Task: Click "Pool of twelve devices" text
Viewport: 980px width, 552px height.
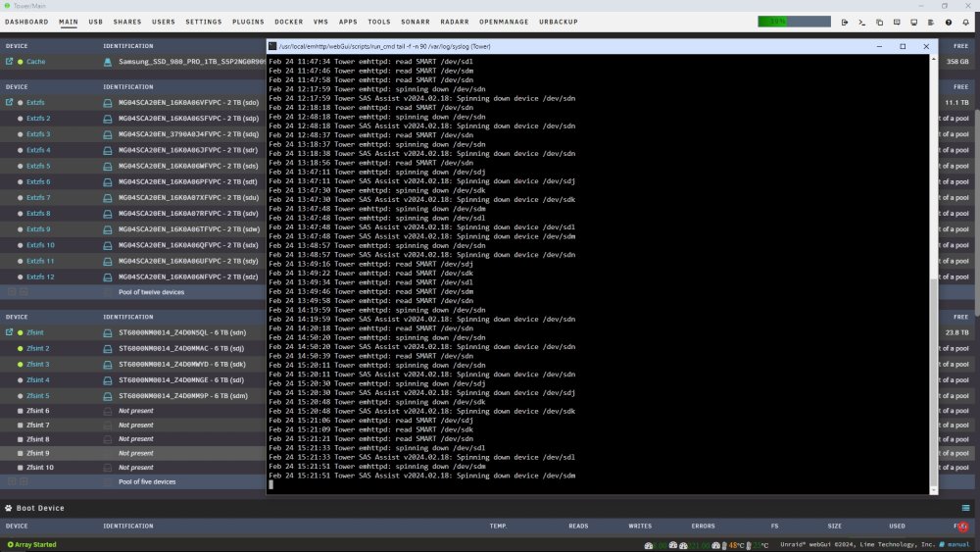Action: point(151,292)
